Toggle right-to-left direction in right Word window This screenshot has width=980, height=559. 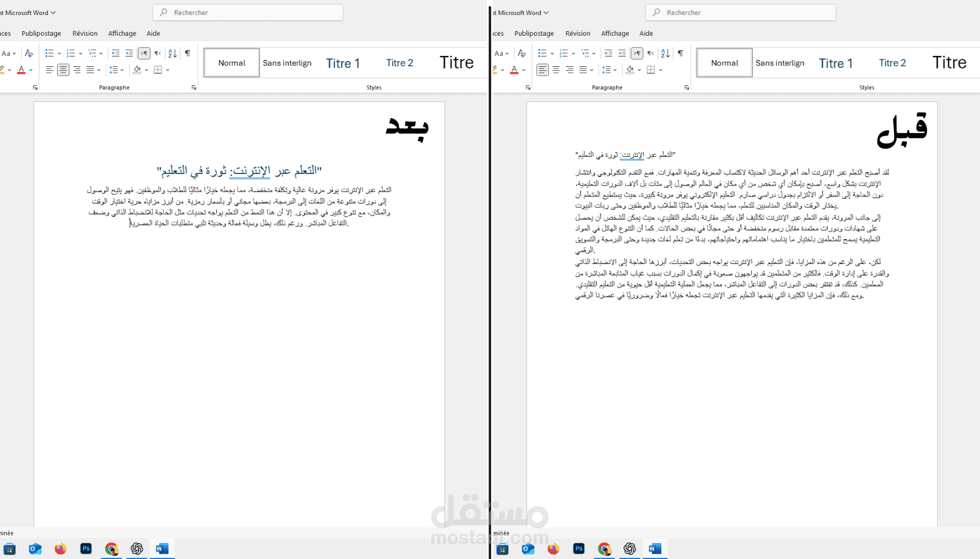651,53
